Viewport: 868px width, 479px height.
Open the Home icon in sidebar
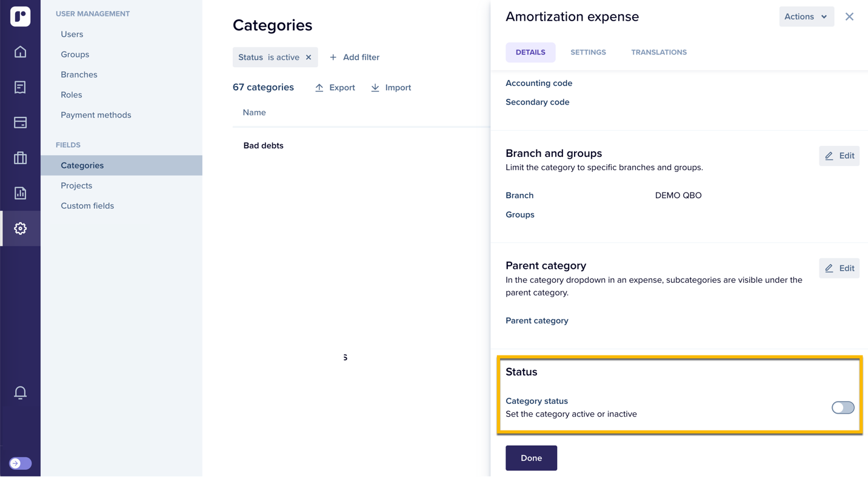[20, 51]
